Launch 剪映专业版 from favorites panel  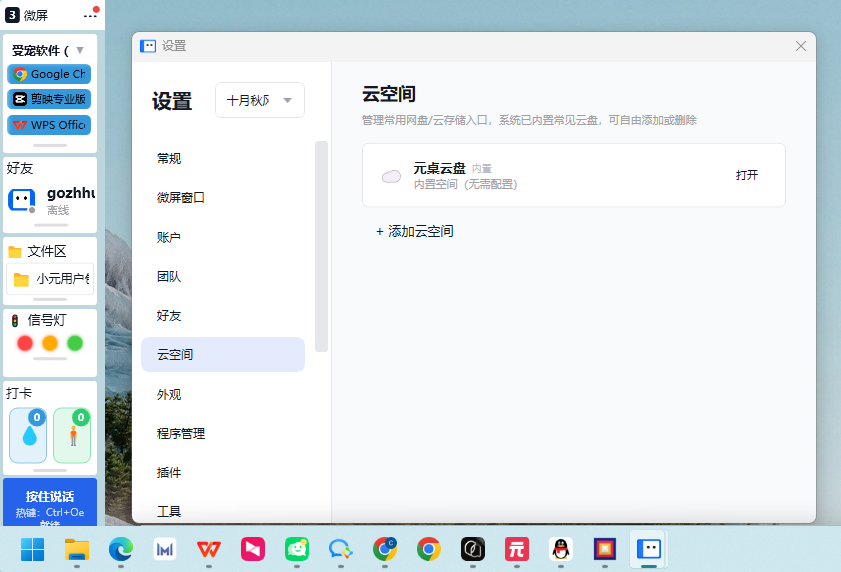pyautogui.click(x=49, y=99)
